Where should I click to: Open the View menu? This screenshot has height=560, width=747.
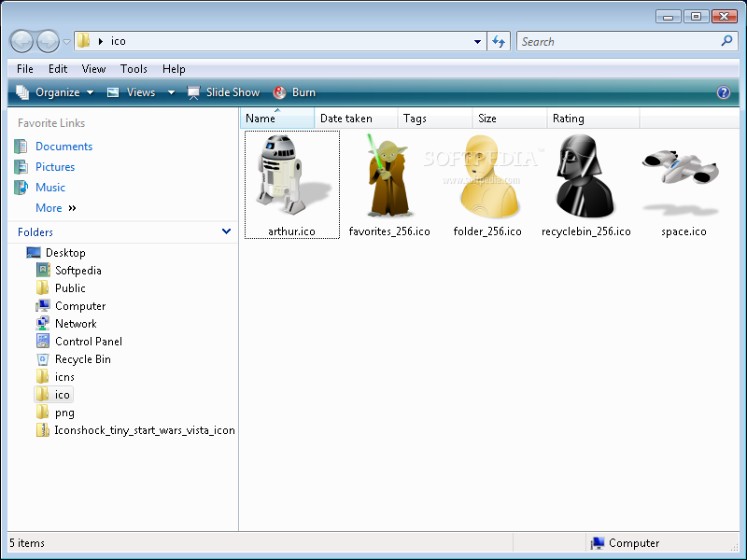pos(93,69)
